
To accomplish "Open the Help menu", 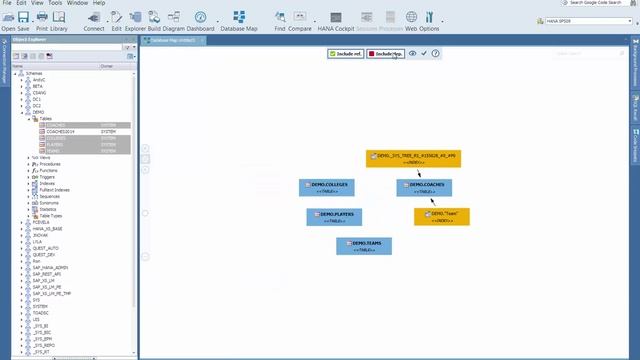I will coord(99,3).
